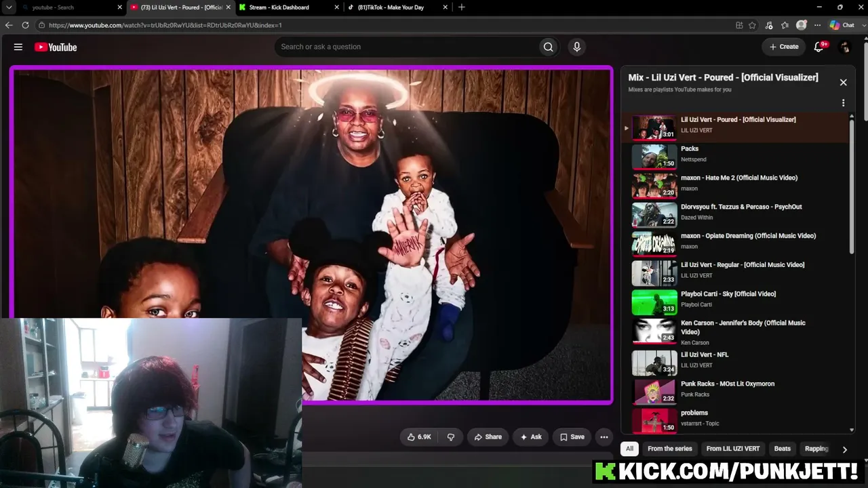Play problems by vstarrsrt - Topic
This screenshot has width=868, height=488.
tap(735, 420)
